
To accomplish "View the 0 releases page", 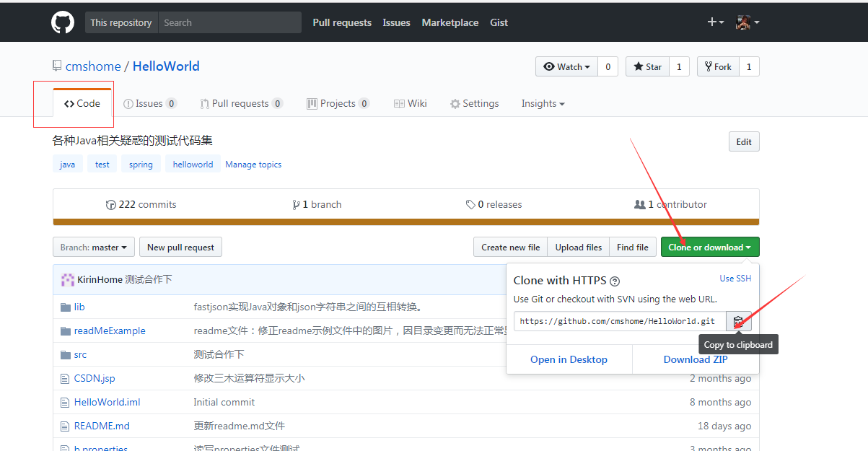I will 494,204.
